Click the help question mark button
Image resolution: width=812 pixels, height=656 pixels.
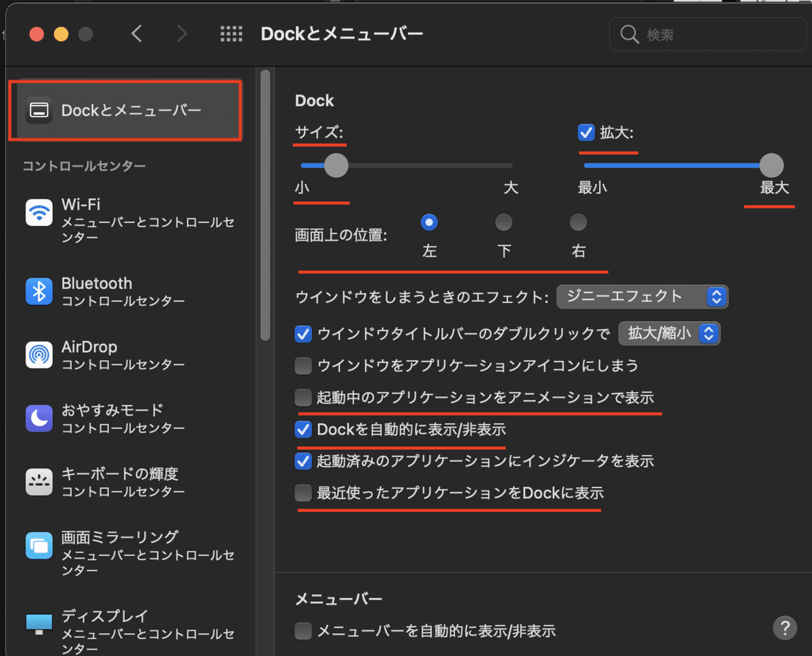point(785,628)
